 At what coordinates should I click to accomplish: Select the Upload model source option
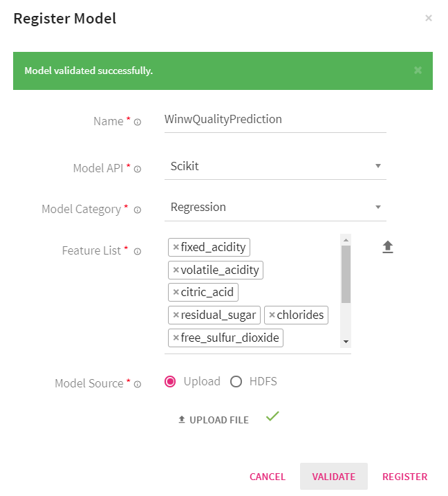[171, 382]
